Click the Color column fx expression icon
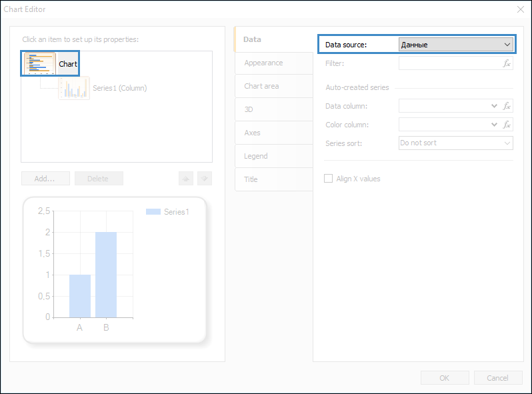 [x=507, y=125]
